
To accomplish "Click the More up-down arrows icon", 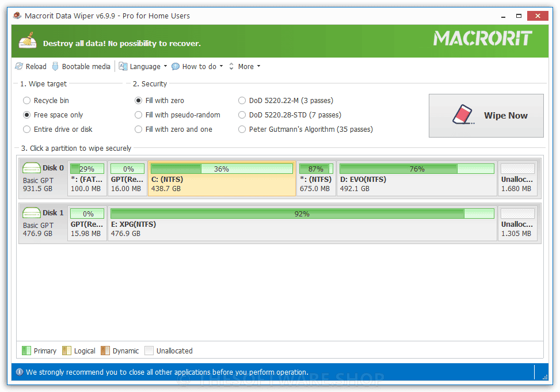I will pyautogui.click(x=231, y=66).
